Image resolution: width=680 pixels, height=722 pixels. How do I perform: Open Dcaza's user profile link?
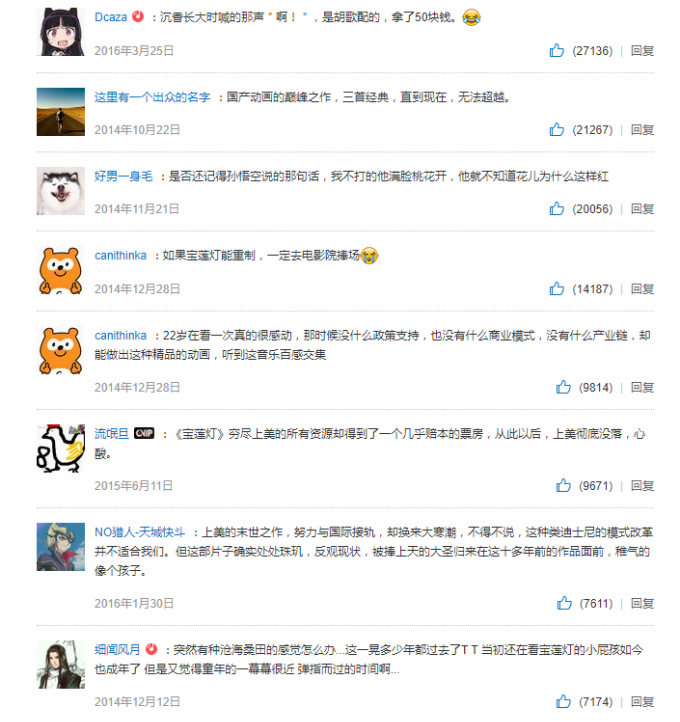[110, 17]
